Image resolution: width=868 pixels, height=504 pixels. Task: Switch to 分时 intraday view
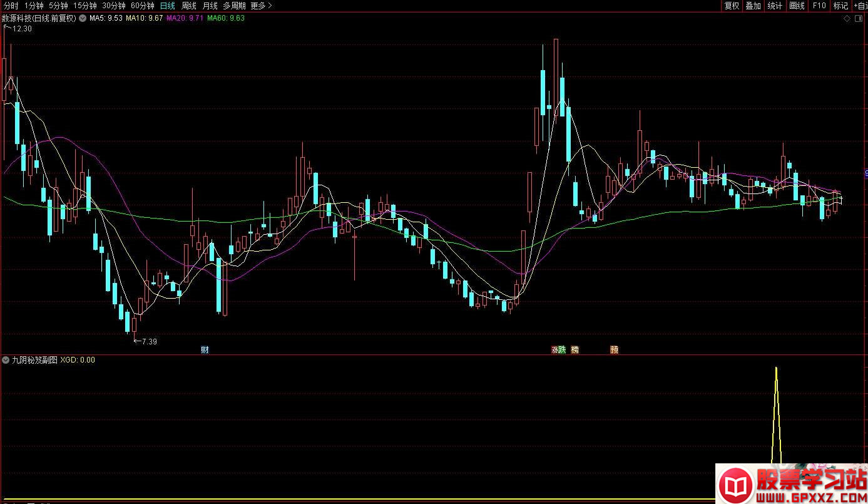point(11,6)
